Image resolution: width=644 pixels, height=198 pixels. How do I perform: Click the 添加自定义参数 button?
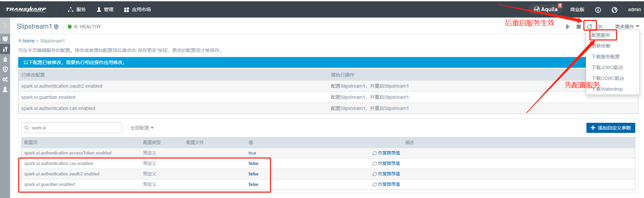pyautogui.click(x=611, y=128)
